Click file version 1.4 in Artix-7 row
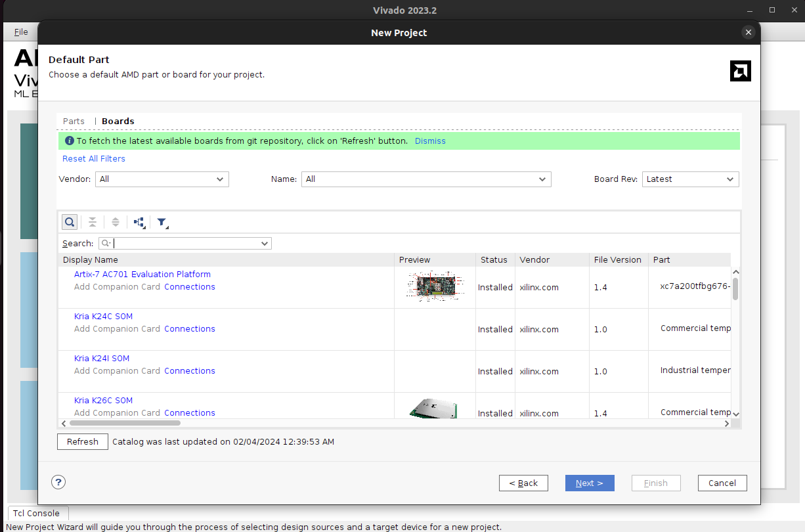The height and width of the screenshot is (532, 805). tap(601, 287)
